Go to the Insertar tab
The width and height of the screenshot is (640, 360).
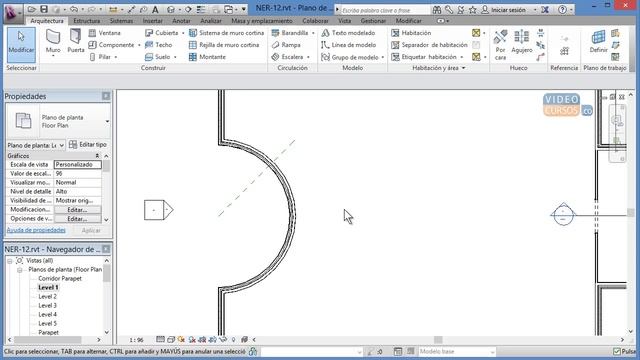pos(153,21)
